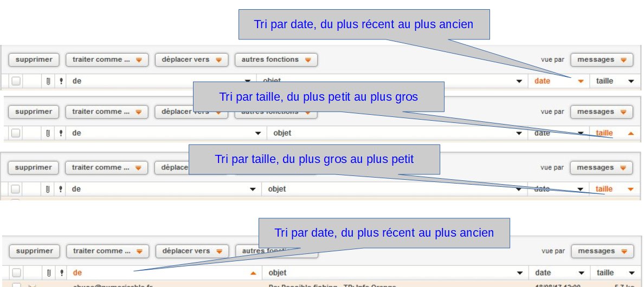This screenshot has height=287, width=644.
Task: Click the 'de' header in the toolbar with the orange down arrow beside taille
Action: (76, 189)
